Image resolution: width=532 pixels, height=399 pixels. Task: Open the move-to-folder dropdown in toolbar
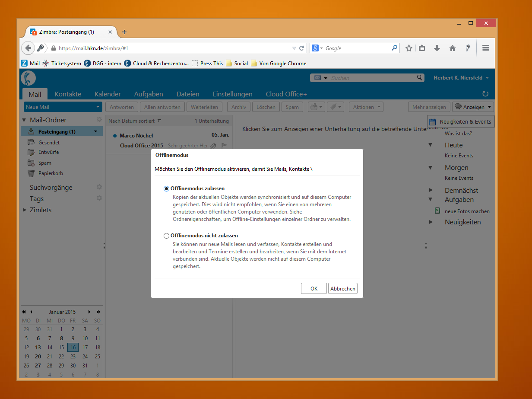click(x=316, y=107)
